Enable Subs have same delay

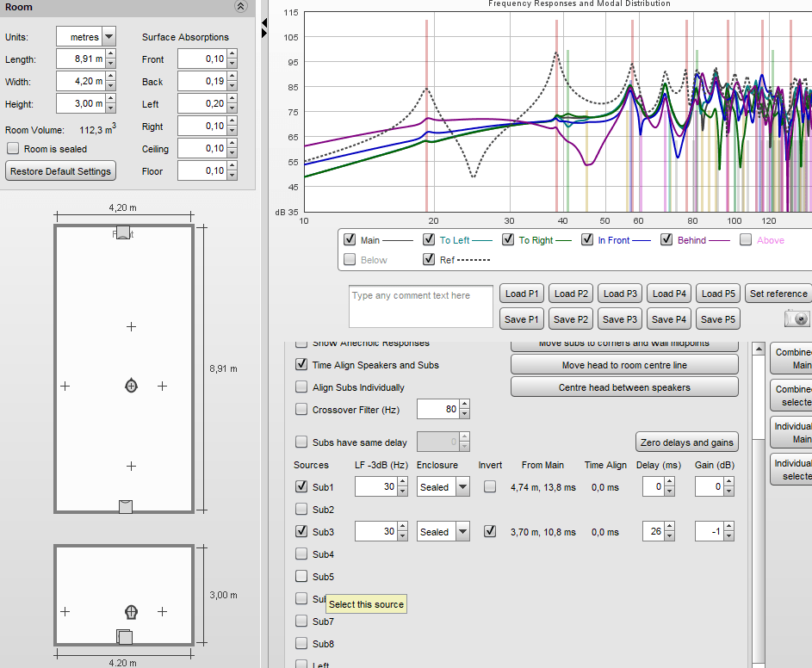tap(301, 442)
